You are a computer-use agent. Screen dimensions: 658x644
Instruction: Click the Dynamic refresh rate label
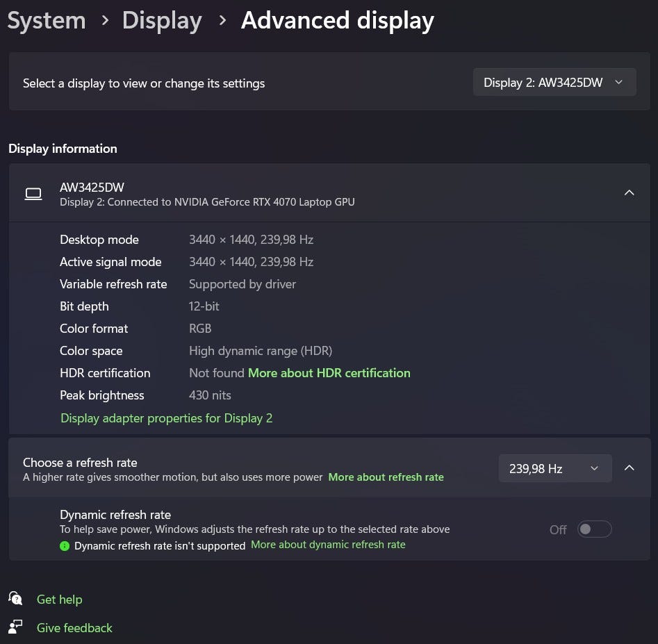click(x=115, y=515)
